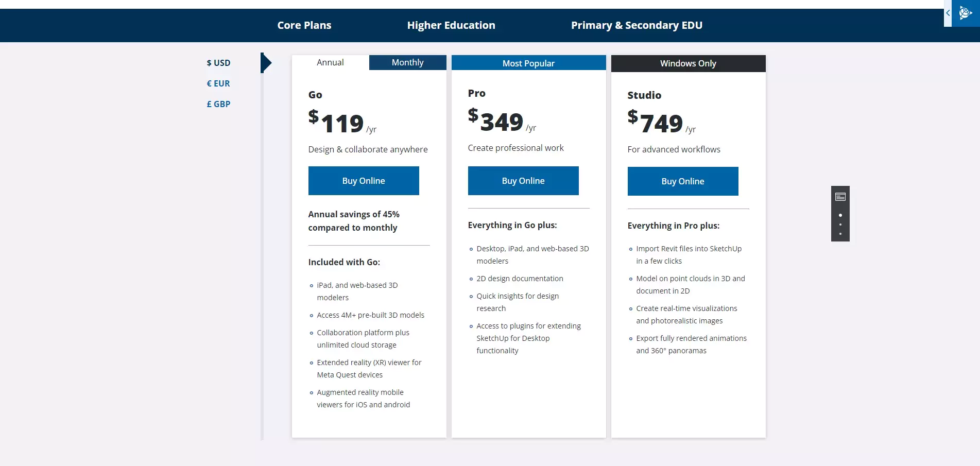Image resolution: width=980 pixels, height=466 pixels.
Task: Buy the Pro plan online
Action: (x=523, y=181)
